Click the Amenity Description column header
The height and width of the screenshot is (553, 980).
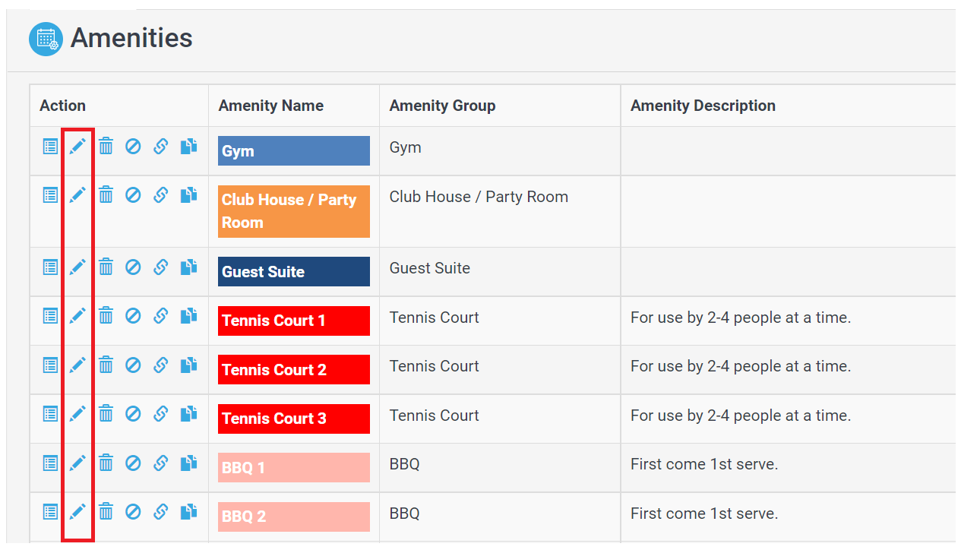click(703, 106)
